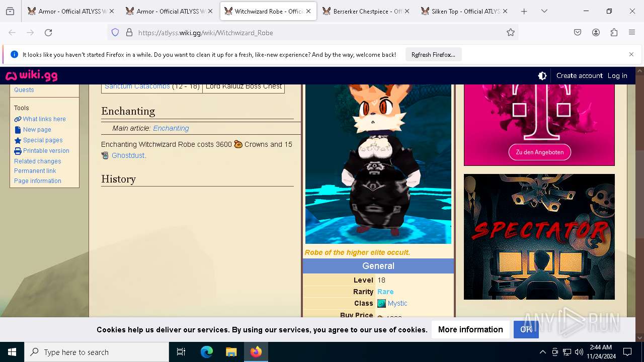This screenshot has width=644, height=362.
Task: Click the Firefox taskbar icon
Action: [x=256, y=352]
